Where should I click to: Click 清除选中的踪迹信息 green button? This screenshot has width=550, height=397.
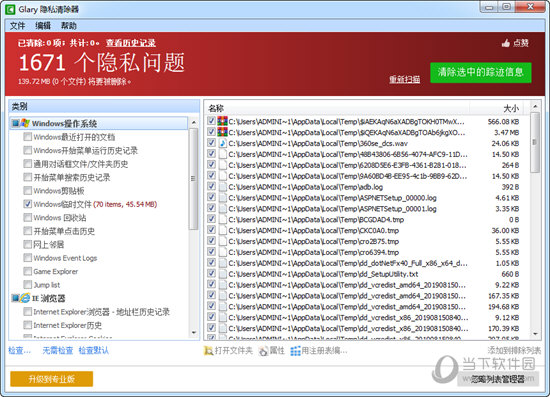click(481, 73)
